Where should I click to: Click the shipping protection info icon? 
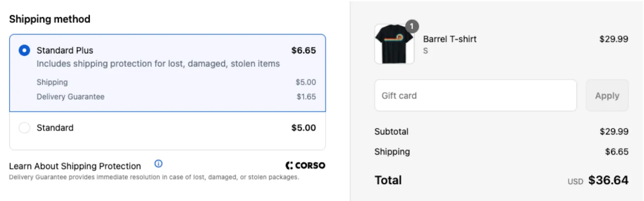[158, 163]
